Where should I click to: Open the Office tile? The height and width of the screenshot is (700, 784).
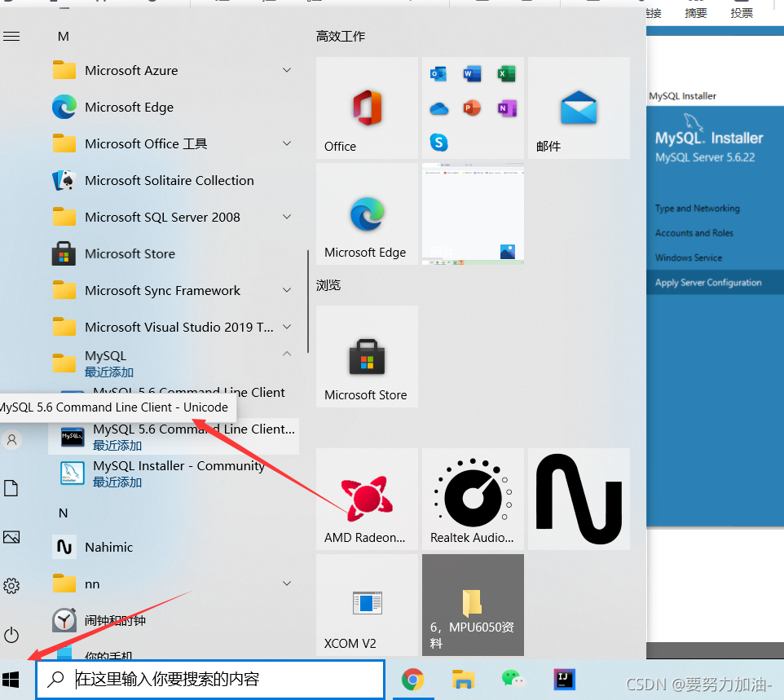tap(367, 108)
